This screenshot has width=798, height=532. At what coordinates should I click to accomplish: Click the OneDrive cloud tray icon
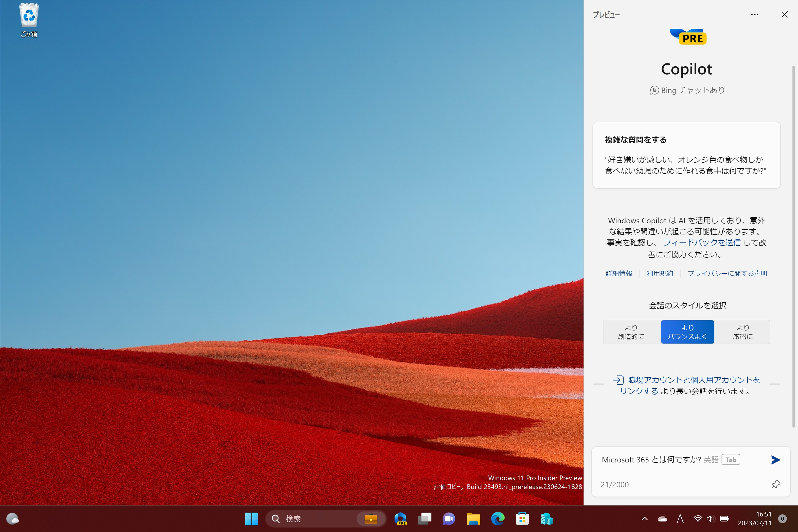click(x=662, y=519)
